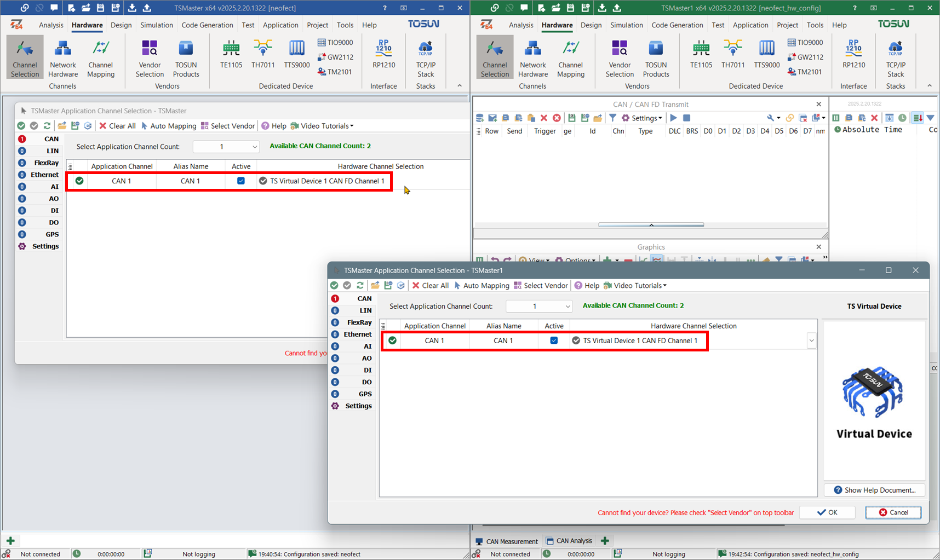940x560 pixels.
Task: Open Analysis tab in left TSMaster window
Action: (x=51, y=25)
